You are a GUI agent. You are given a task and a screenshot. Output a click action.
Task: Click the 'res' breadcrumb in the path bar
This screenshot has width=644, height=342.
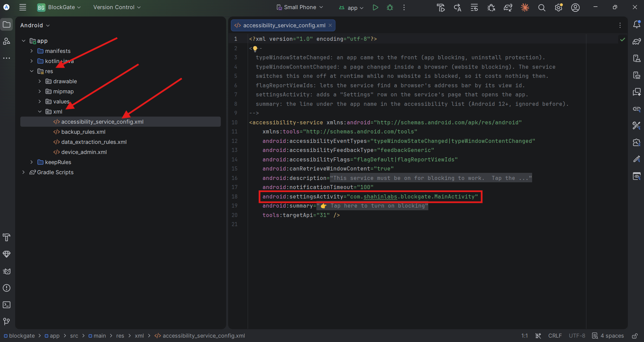click(120, 336)
